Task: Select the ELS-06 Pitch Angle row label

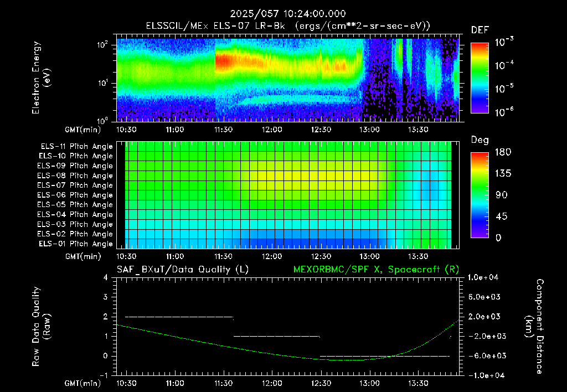Action: tap(75, 195)
